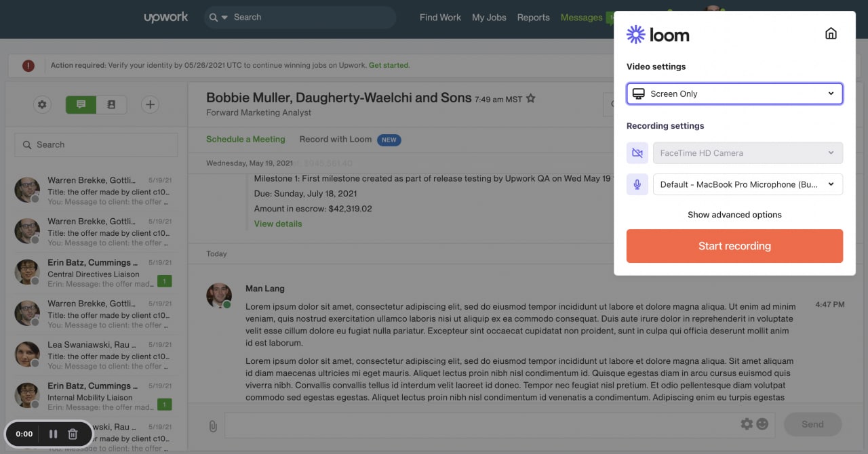This screenshot has width=868, height=454.
Task: Click the plus icon to create new room
Action: (x=150, y=104)
